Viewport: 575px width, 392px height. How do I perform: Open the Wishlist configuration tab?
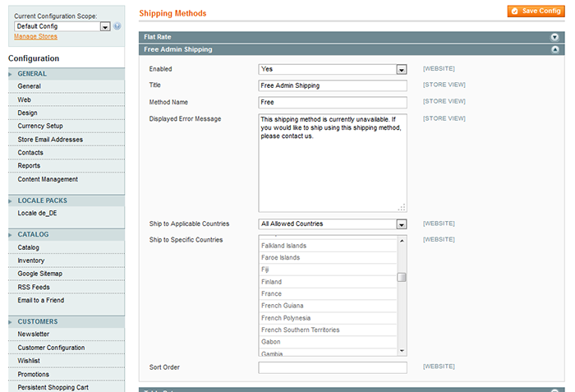pyautogui.click(x=67, y=361)
